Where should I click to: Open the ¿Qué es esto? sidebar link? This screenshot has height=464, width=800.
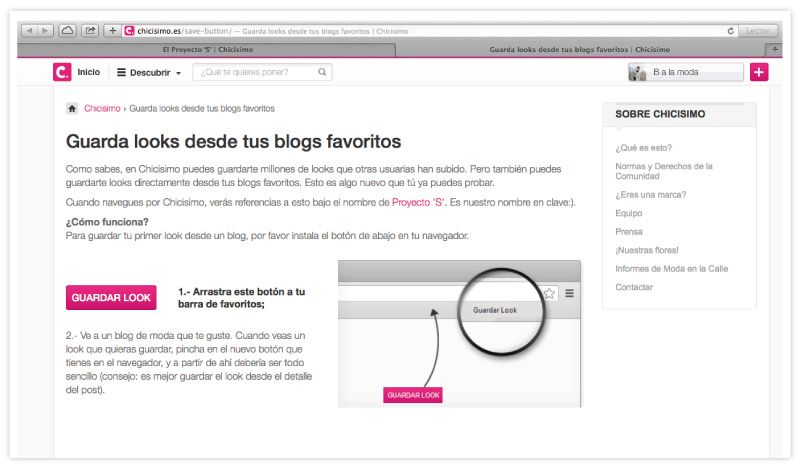click(x=643, y=148)
